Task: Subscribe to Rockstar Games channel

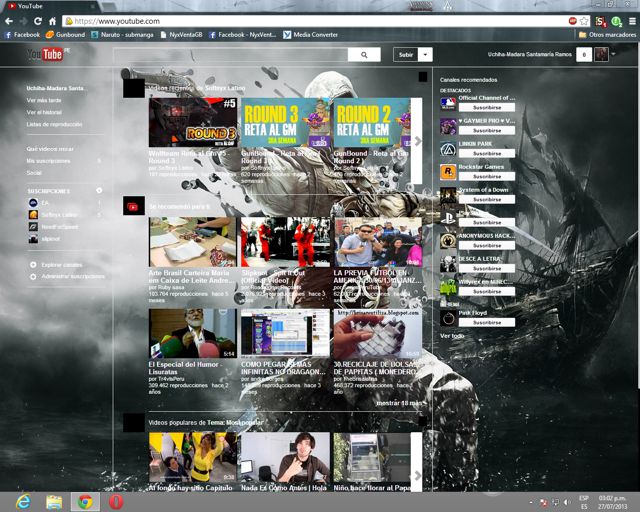Action: [487, 176]
